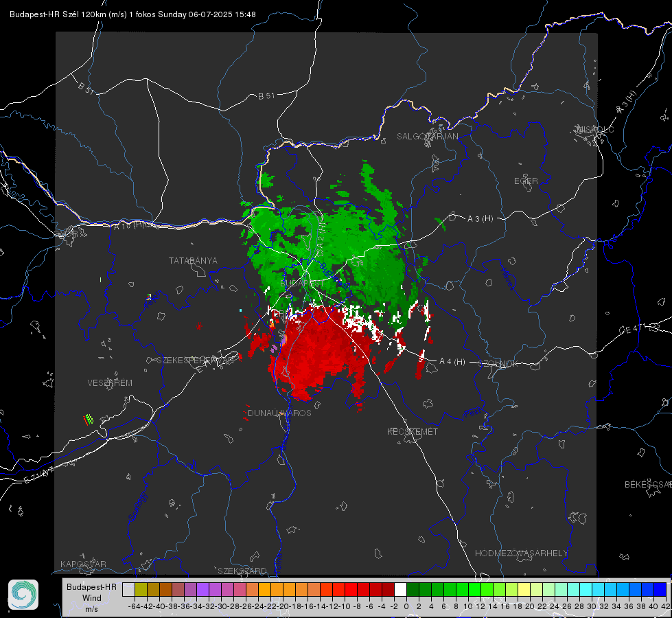
Task: Click the '20' value in the legend scale
Action: [530, 606]
